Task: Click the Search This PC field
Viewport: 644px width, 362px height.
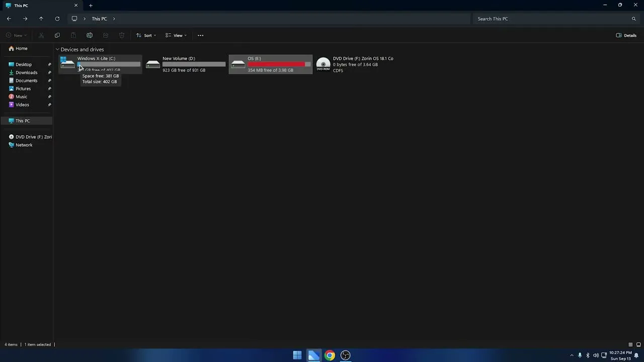Action: 556,19
